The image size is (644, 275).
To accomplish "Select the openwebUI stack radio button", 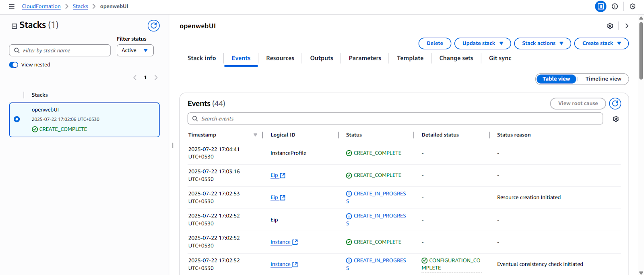I will click(x=17, y=119).
